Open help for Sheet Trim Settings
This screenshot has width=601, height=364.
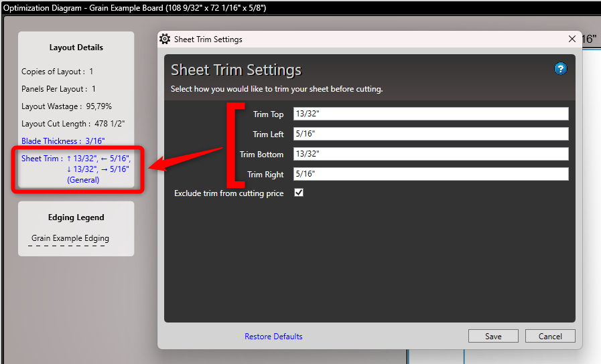point(560,69)
